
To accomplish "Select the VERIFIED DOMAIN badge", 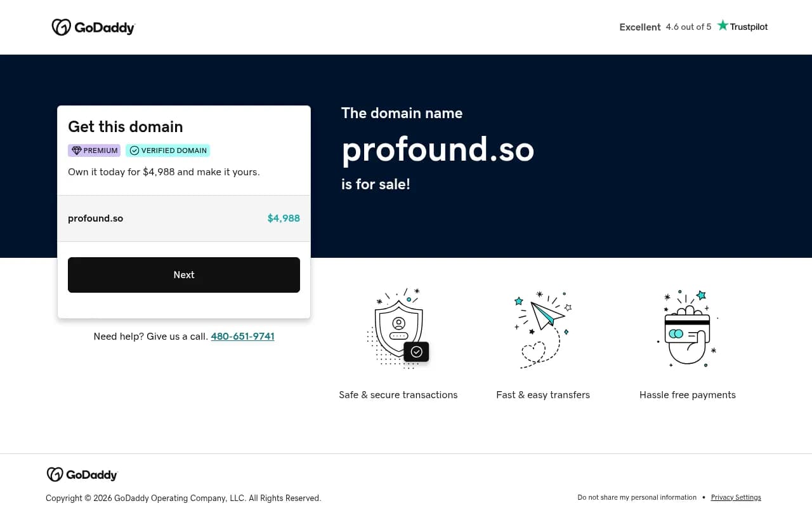I will point(167,150).
